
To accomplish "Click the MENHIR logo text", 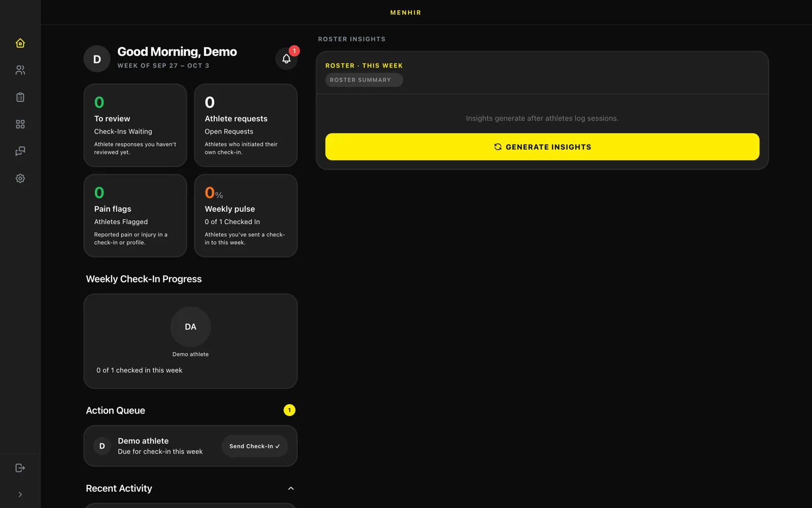I will pos(405,13).
